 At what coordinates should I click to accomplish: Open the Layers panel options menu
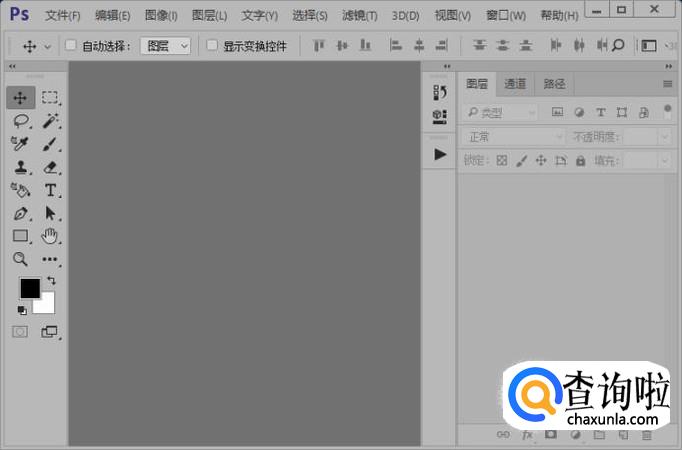click(x=667, y=84)
